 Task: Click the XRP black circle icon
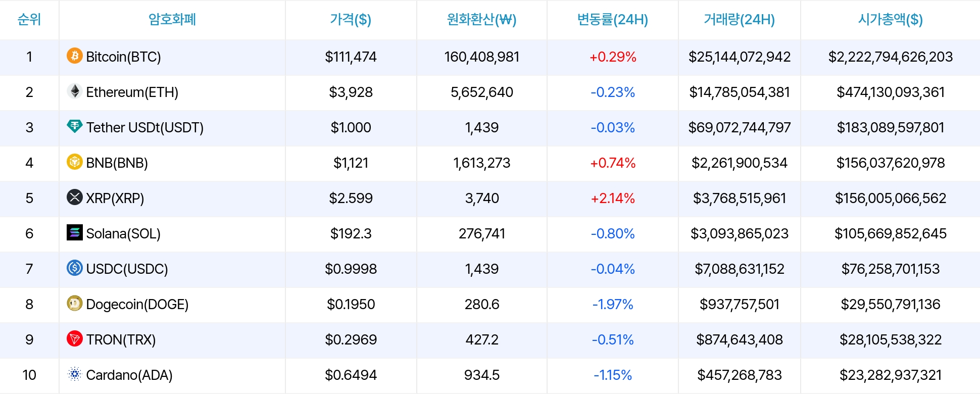point(75,197)
